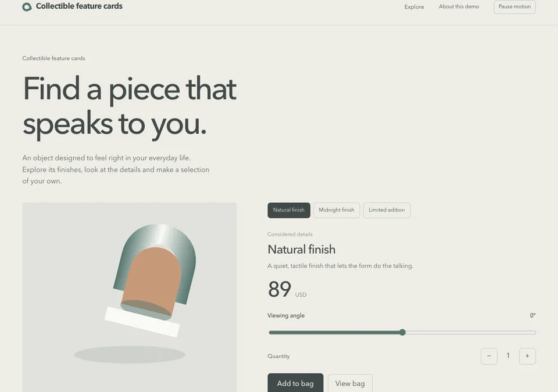Click the right end of the Viewing angle track
Viewport: 558px width, 392px height.
pyautogui.click(x=533, y=332)
